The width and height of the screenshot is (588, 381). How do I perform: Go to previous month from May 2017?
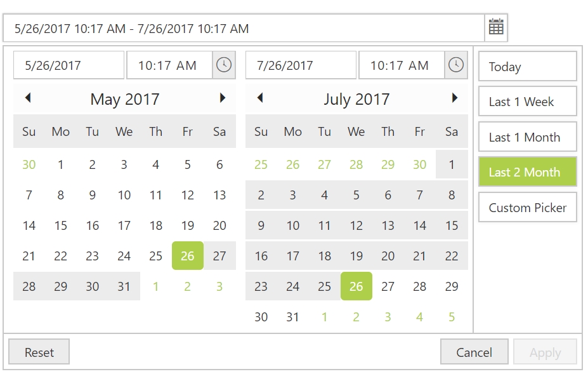point(28,98)
